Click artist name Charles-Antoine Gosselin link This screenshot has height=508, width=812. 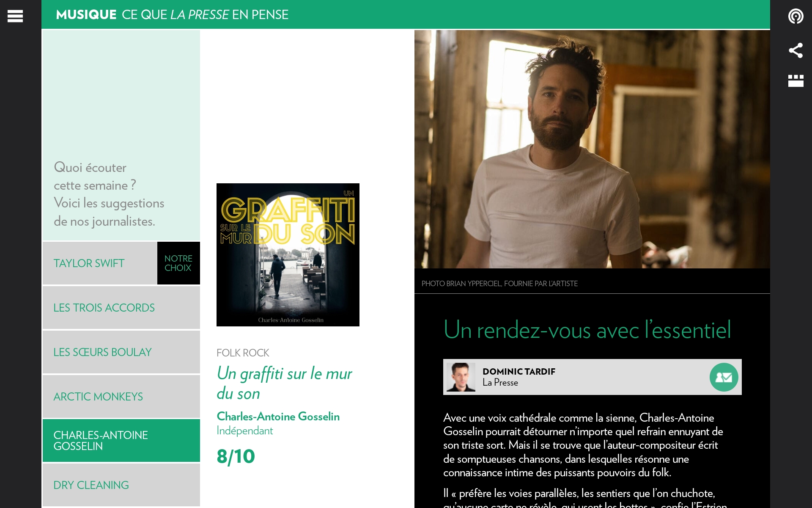click(x=278, y=417)
